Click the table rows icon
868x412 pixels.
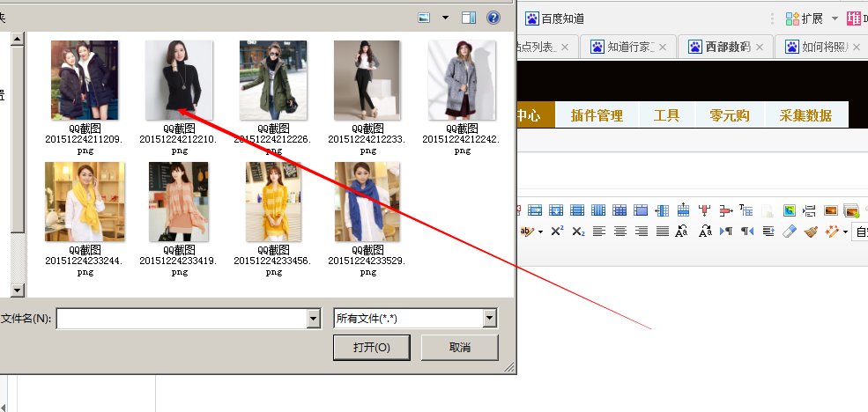click(577, 210)
